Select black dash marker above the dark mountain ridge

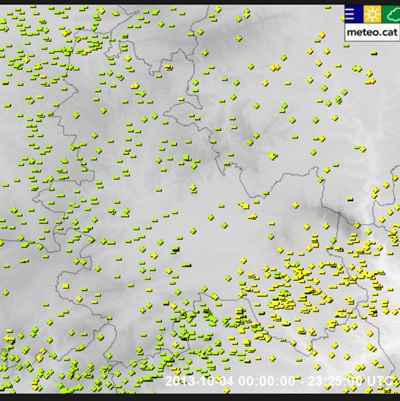coord(350,199)
